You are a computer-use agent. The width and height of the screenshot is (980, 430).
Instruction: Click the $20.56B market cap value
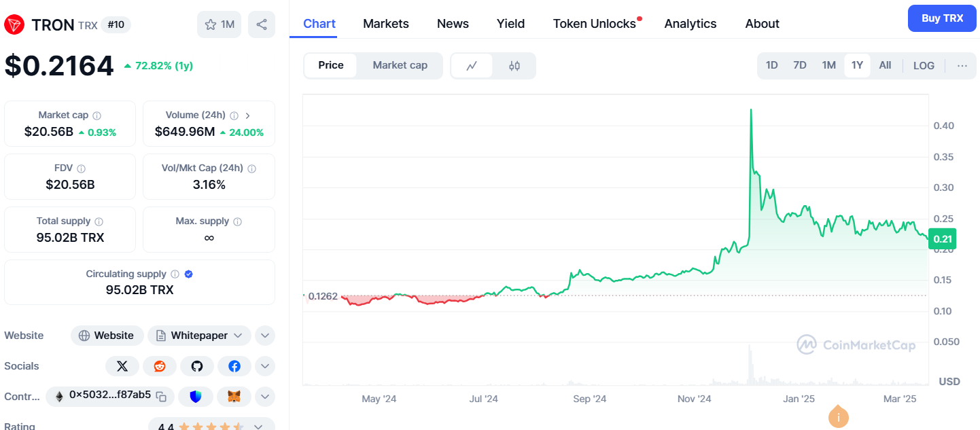pyautogui.click(x=49, y=132)
